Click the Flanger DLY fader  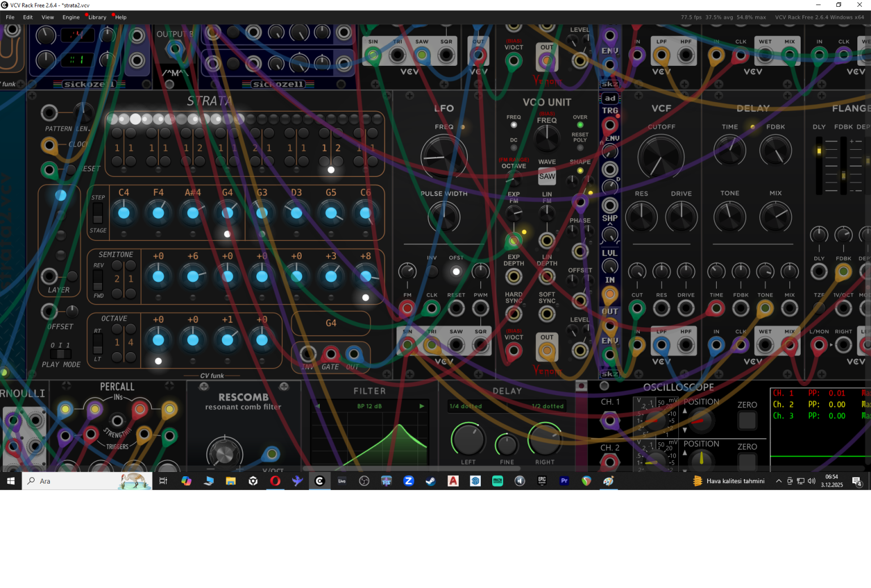click(819, 164)
